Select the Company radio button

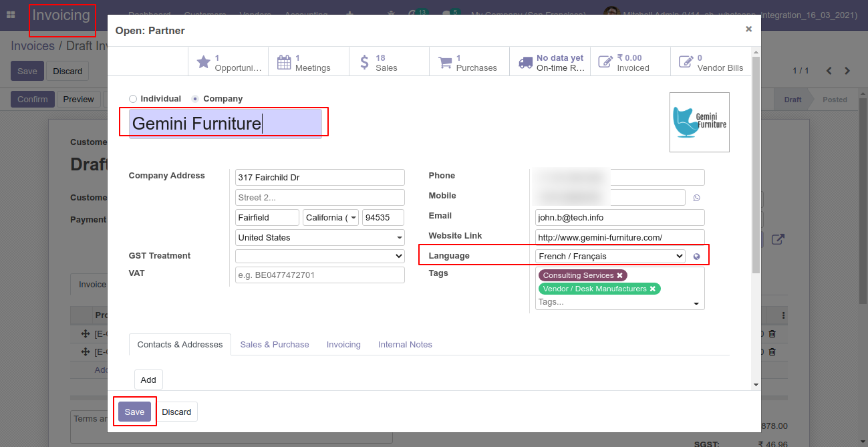(195, 99)
